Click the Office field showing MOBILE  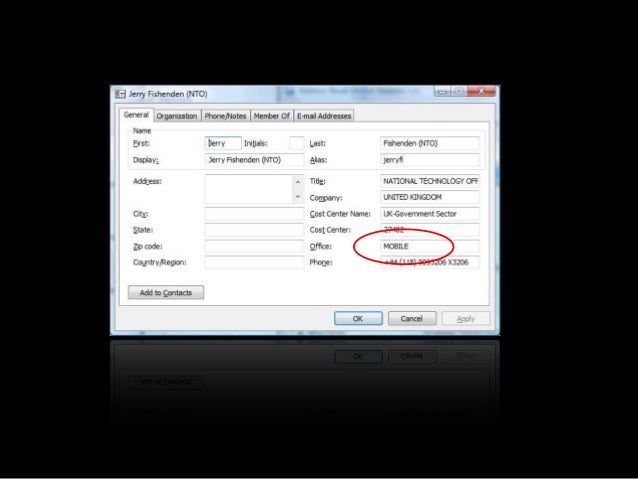point(430,246)
